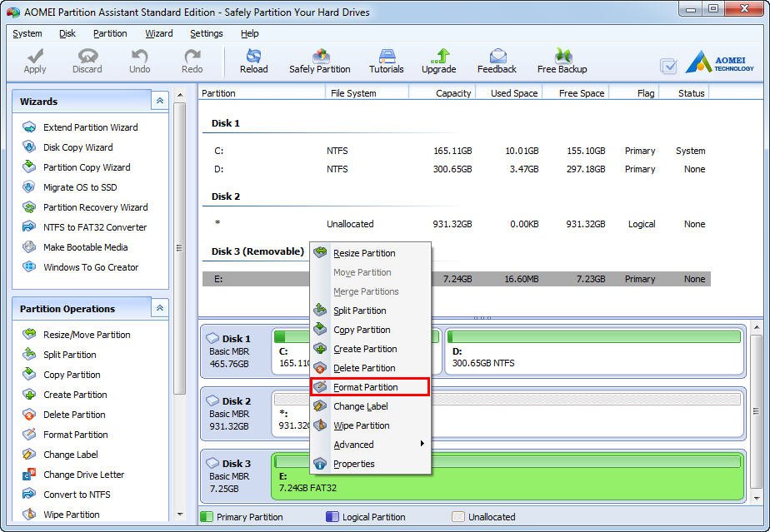Click the checkbox icon beside AOMEI logo
Image resolution: width=770 pixels, height=532 pixels.
668,66
